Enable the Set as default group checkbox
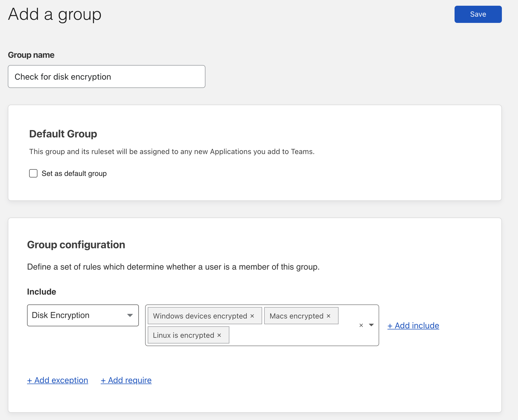Image resolution: width=518 pixels, height=420 pixels. click(33, 173)
